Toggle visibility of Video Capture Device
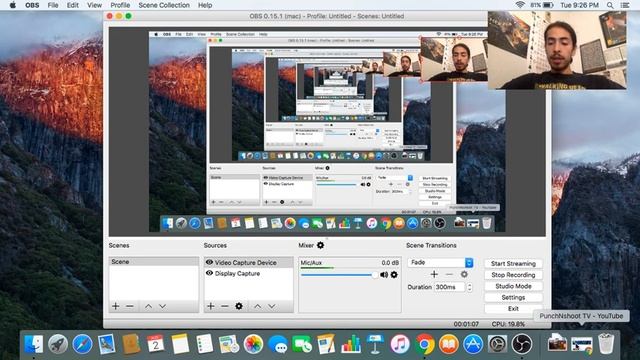The height and width of the screenshot is (360, 640). (209, 262)
